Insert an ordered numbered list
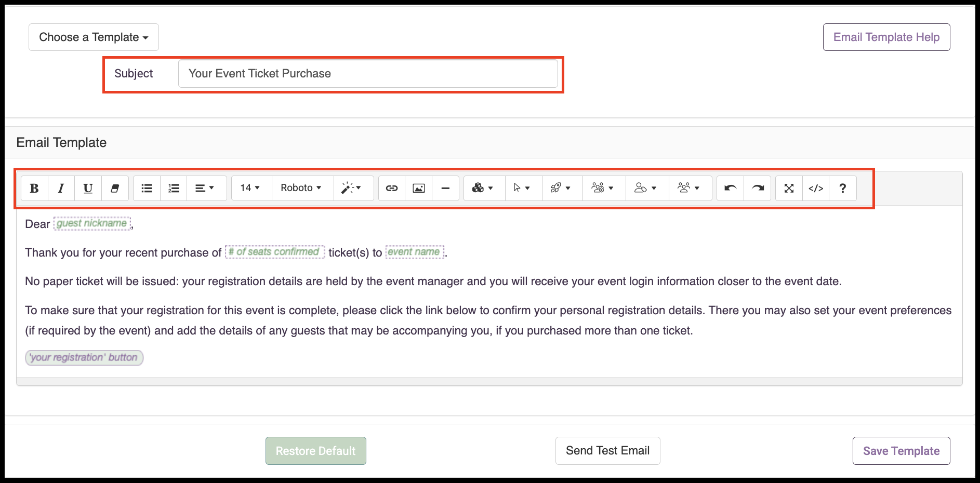The image size is (980, 483). [x=174, y=188]
